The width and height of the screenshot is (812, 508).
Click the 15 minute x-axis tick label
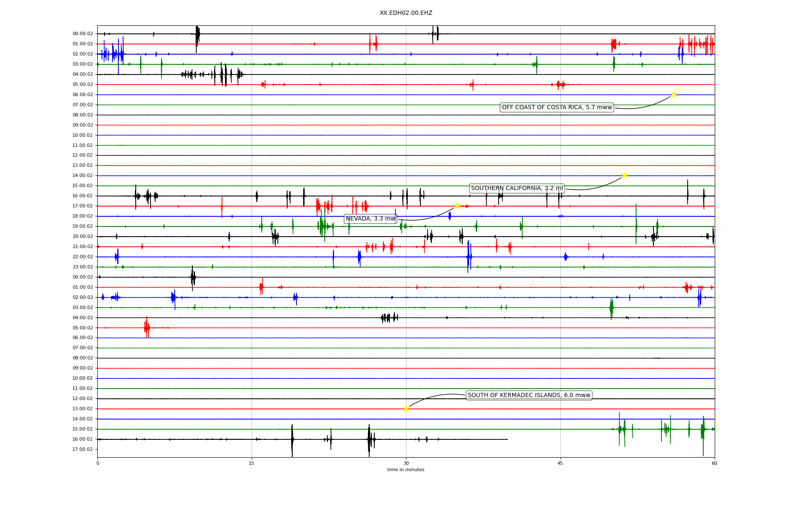[x=252, y=463]
